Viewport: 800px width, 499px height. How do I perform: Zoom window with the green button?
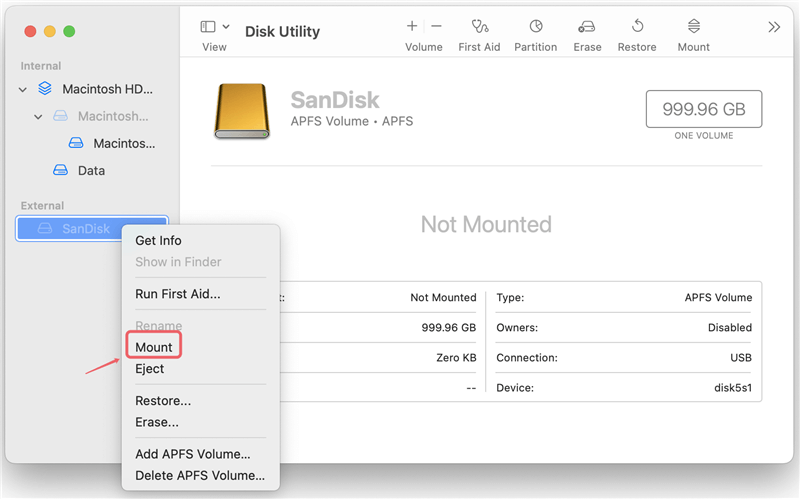point(69,32)
